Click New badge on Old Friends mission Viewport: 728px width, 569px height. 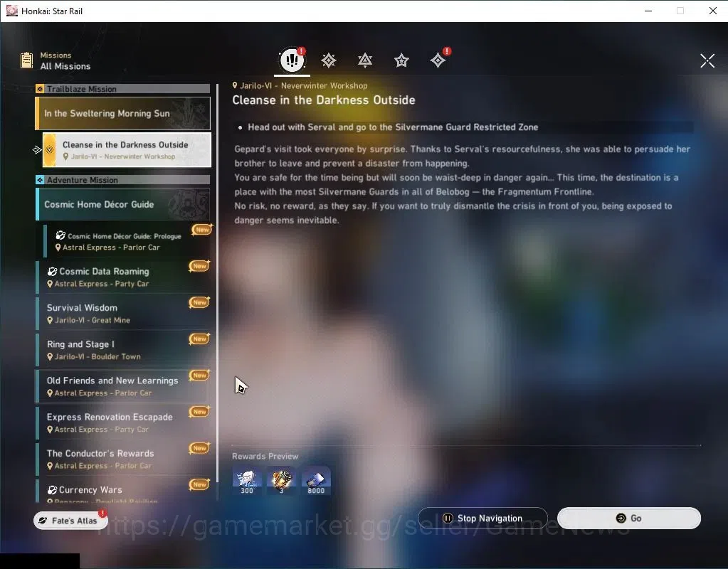pyautogui.click(x=200, y=375)
